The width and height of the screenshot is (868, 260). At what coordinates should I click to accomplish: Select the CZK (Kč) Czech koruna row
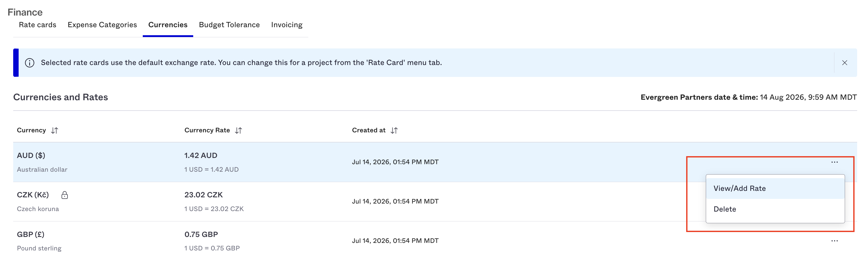pyautogui.click(x=435, y=202)
